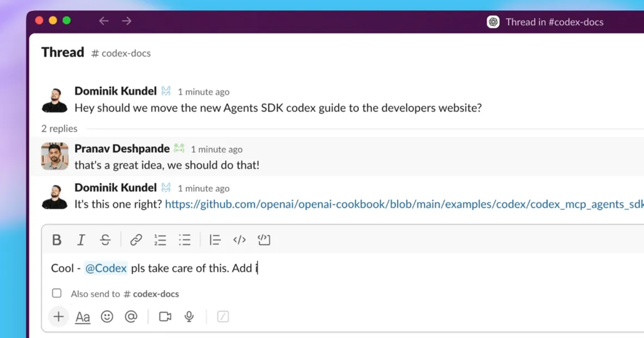Hide formatting toolbar with Aa button

83,317
